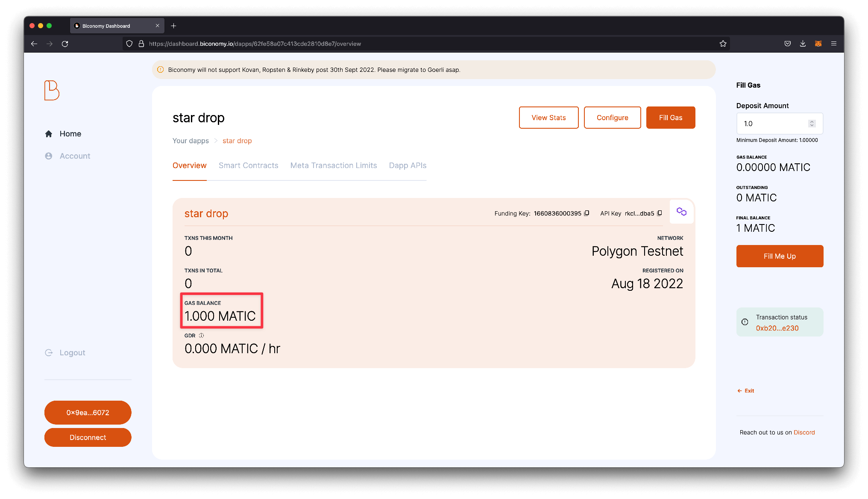Click the View Stats button

pyautogui.click(x=548, y=118)
